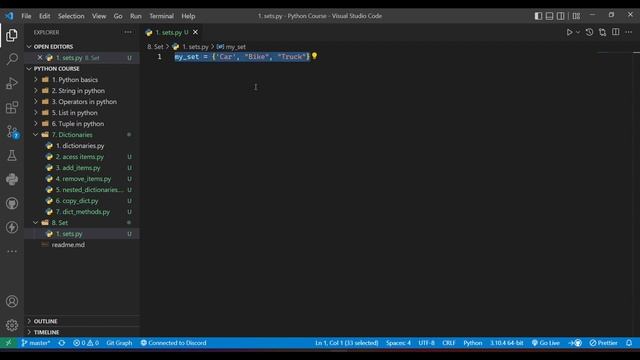Toggle secondary side bar layout
This screenshot has height=360, width=640.
[x=560, y=16]
